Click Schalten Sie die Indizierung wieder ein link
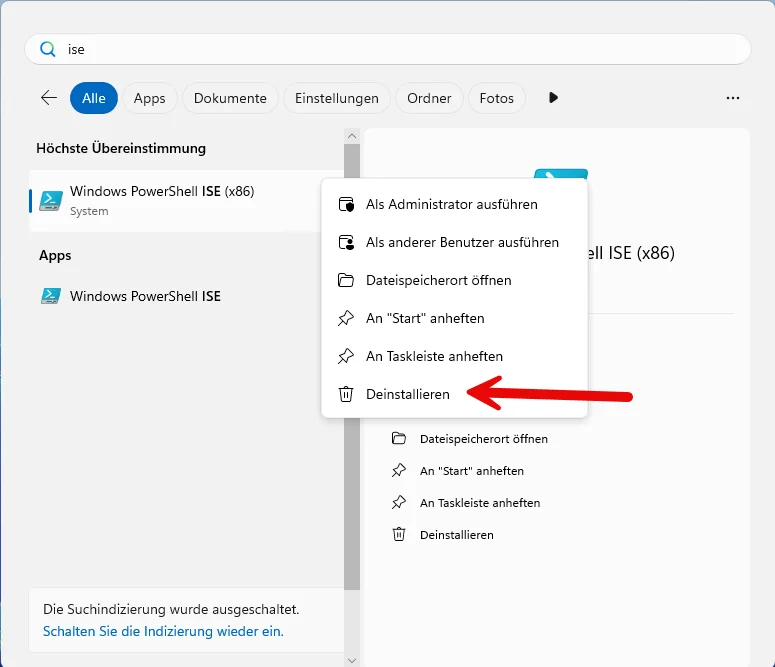775x667 pixels. (163, 631)
